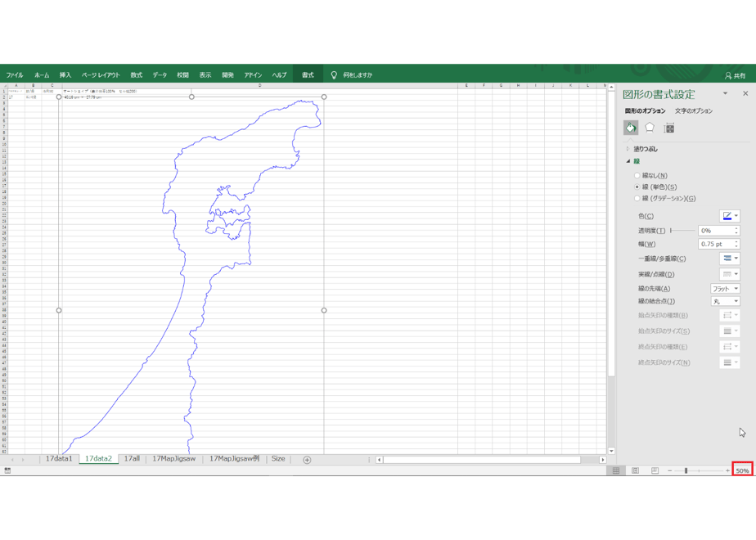The height and width of the screenshot is (540, 756).
Task: Open 始点矢印のサイズ(S) dropdown
Action: pyautogui.click(x=730, y=331)
